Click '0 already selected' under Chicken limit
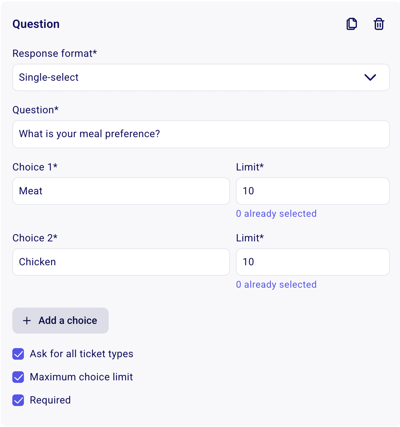Image resolution: width=400 pixels, height=427 pixels. [x=276, y=285]
